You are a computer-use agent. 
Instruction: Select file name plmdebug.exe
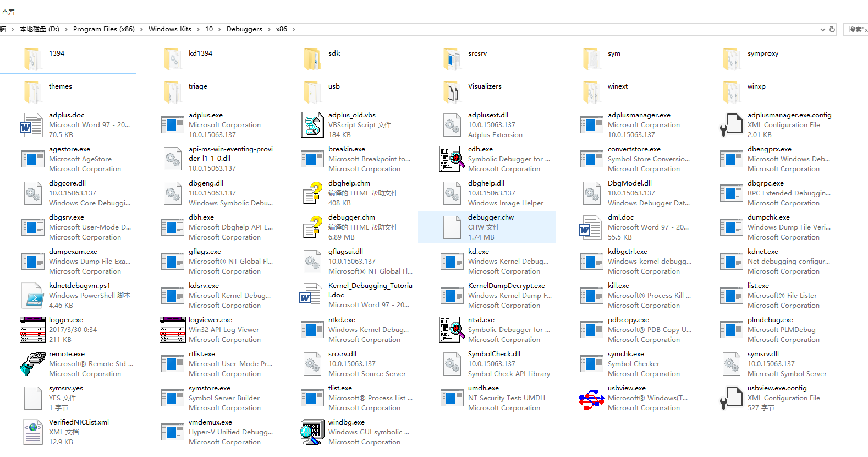(x=770, y=320)
